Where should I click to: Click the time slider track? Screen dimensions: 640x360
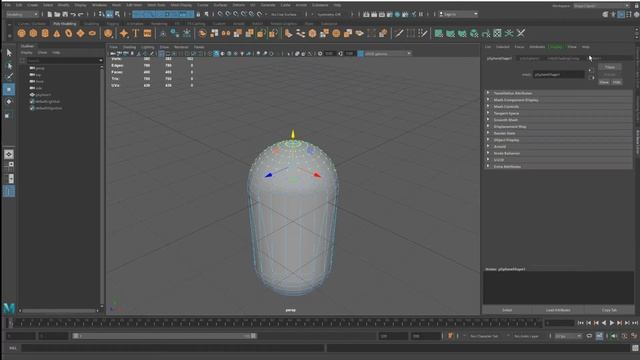coord(276,323)
